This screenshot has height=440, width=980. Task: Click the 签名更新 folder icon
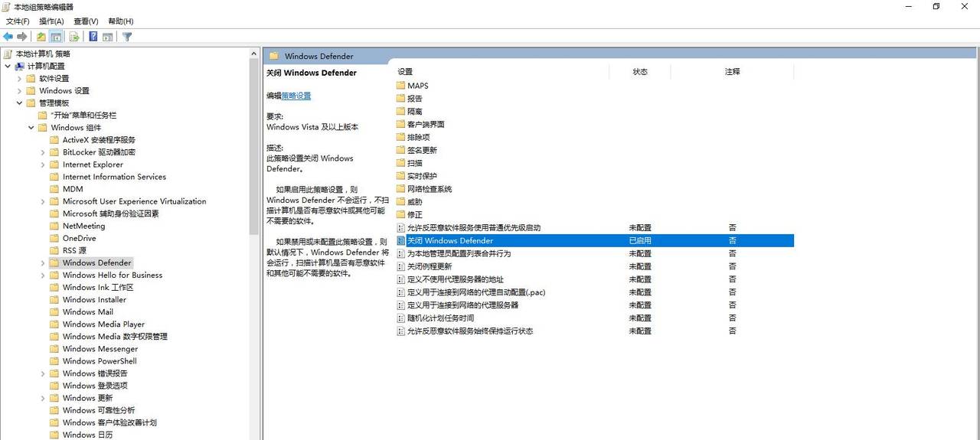click(x=400, y=150)
